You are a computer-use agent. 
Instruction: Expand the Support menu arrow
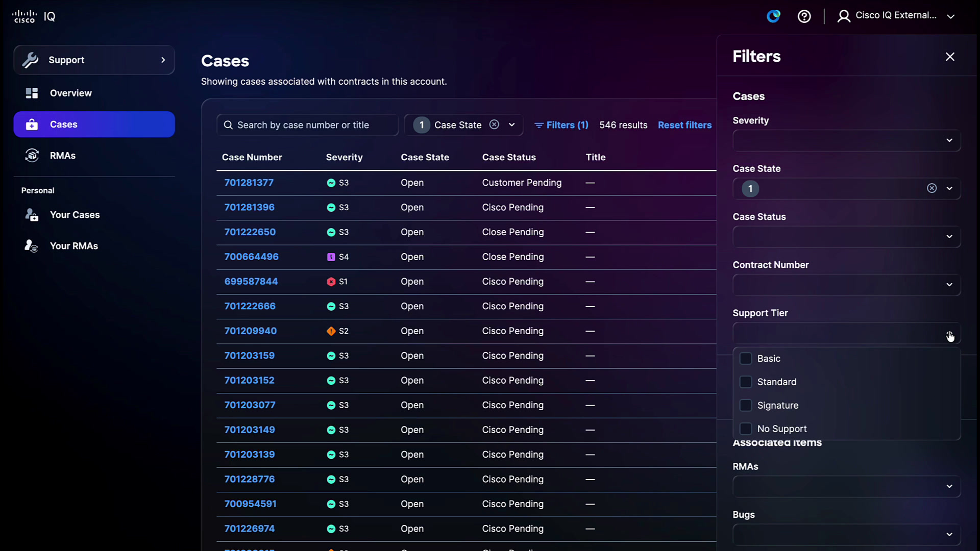(x=163, y=60)
